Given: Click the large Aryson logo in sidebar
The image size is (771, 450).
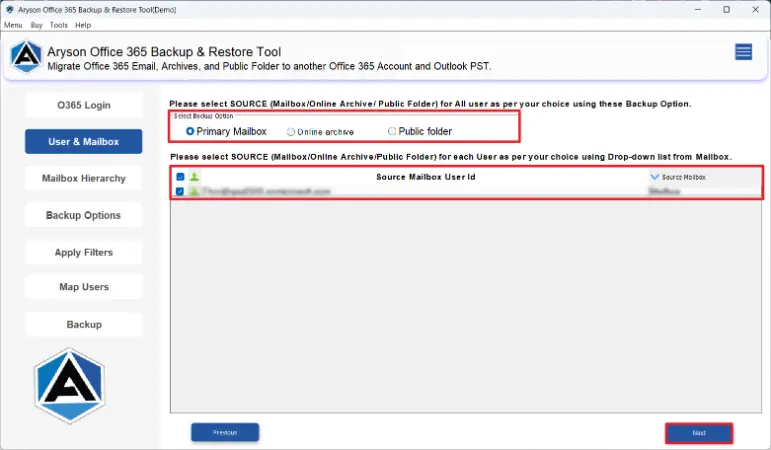Looking at the screenshot, I should click(69, 387).
